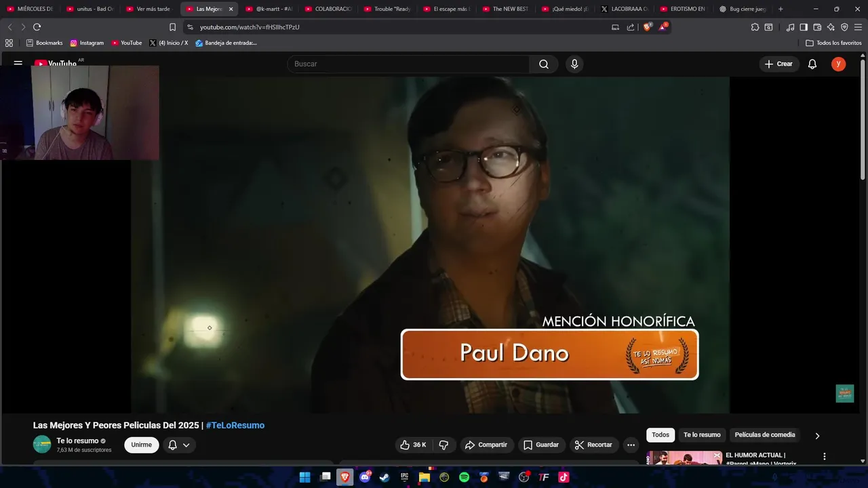Click the Recortar clip button
The width and height of the screenshot is (868, 488).
pyautogui.click(x=593, y=445)
